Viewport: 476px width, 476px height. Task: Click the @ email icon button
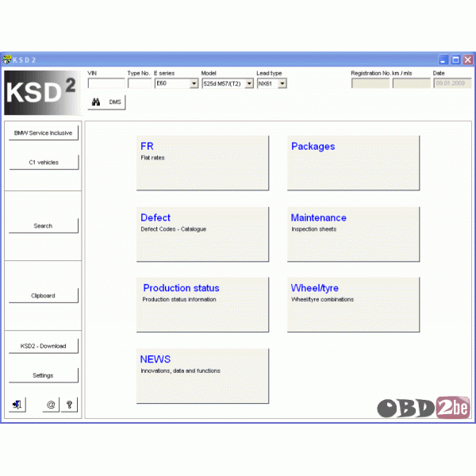51,405
